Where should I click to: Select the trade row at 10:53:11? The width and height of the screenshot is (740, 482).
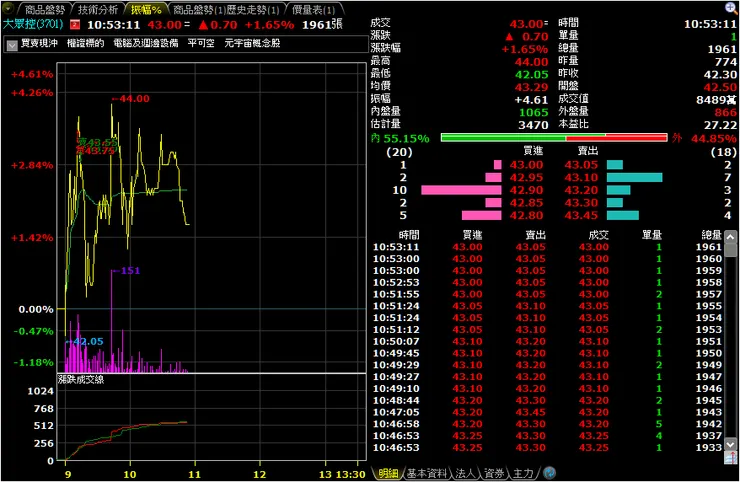547,247
